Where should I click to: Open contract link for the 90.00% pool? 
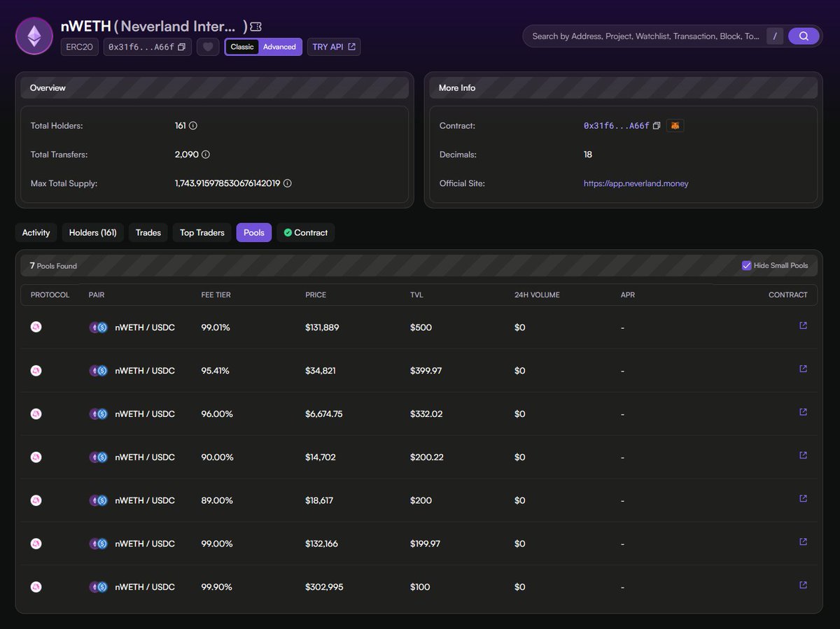803,455
